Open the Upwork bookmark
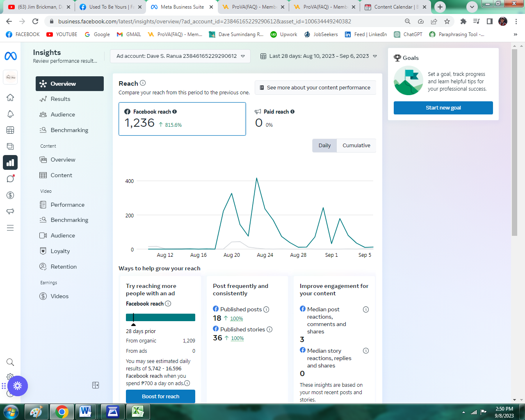 tap(284, 34)
